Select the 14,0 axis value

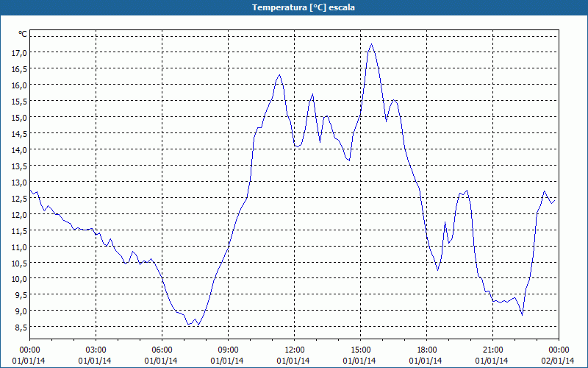(19, 150)
